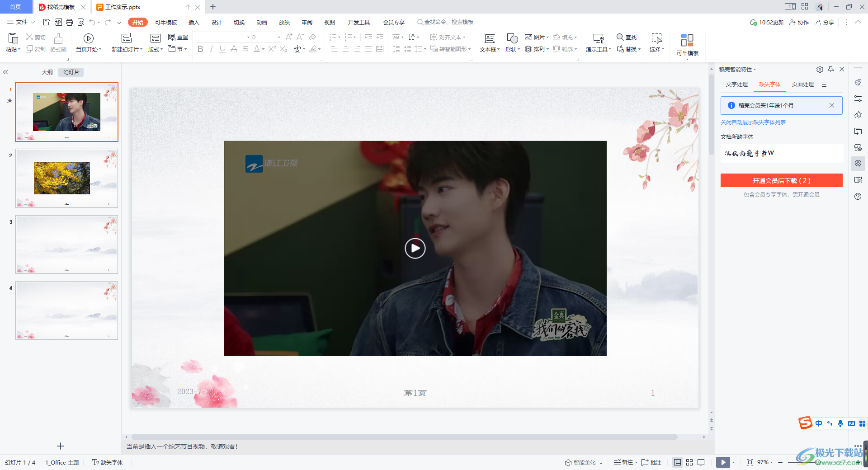Select slide 4 thumbnail
Viewport: 868px width, 470px height.
tap(66, 310)
